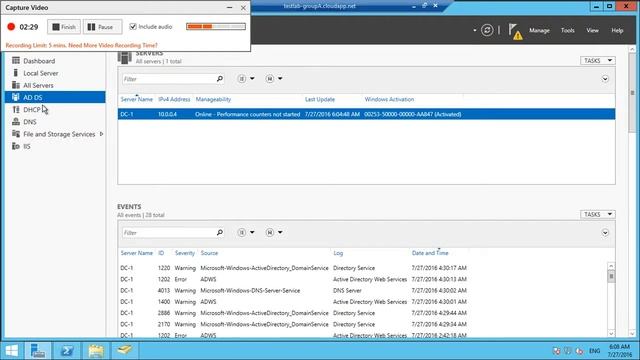Screen dimensions: 640x360
Task: Open Need More Video Recording Time link
Action: tap(113, 45)
